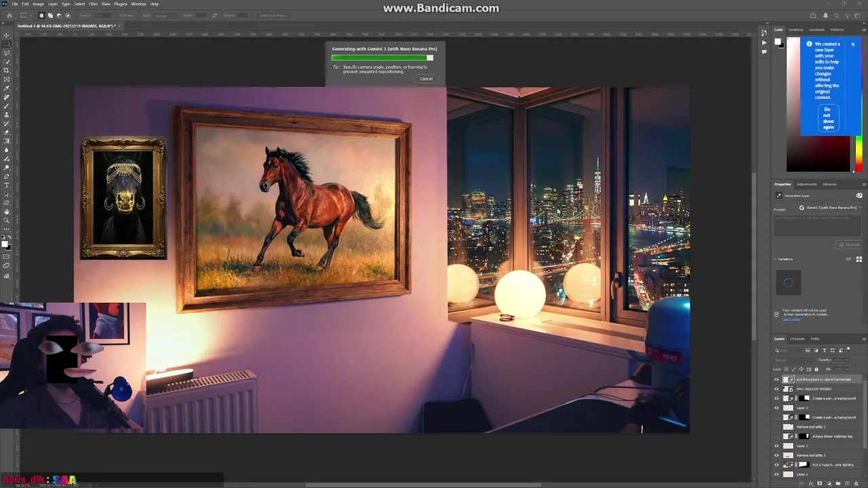
Task: Show the Remove tool edits 2 layer
Action: click(x=776, y=427)
